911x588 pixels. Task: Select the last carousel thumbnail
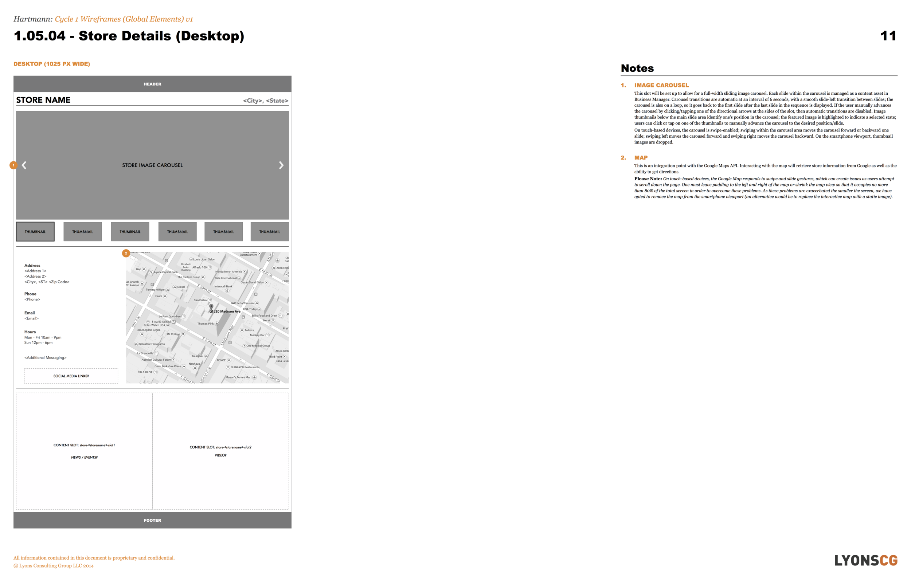(270, 232)
